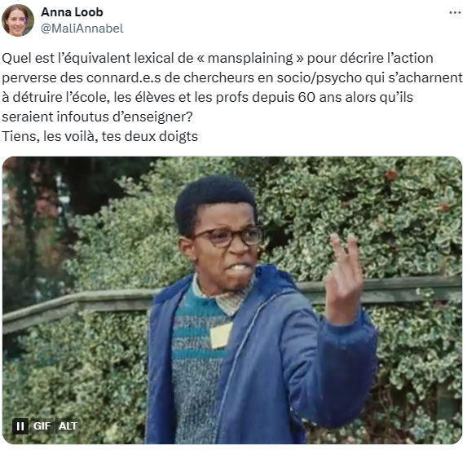Open the GIF of the boy gesturing
476x454 pixels.
click(232, 300)
